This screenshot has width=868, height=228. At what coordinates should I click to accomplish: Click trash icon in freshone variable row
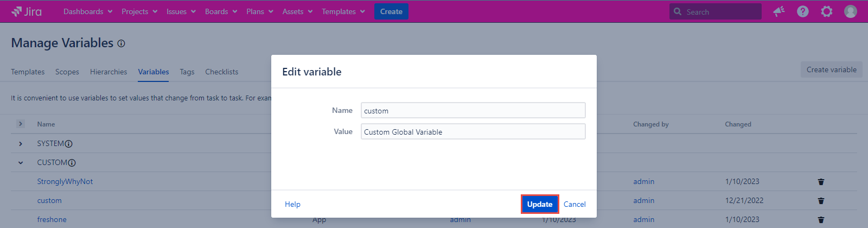click(821, 220)
